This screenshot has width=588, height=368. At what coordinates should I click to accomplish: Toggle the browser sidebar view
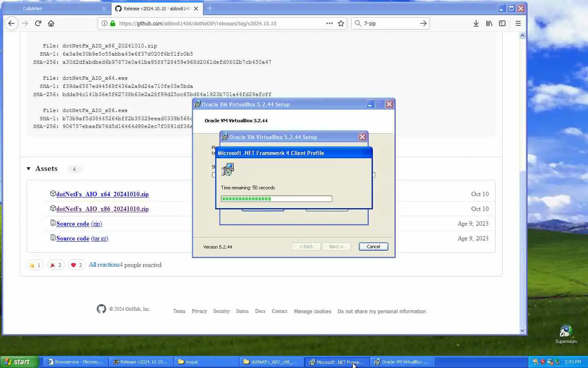click(502, 23)
